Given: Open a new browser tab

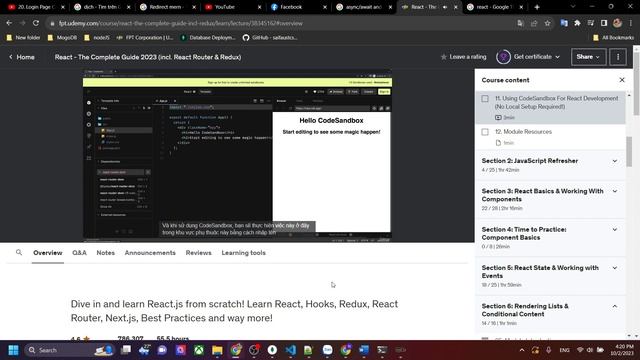Looking at the screenshot, I should click(537, 7).
